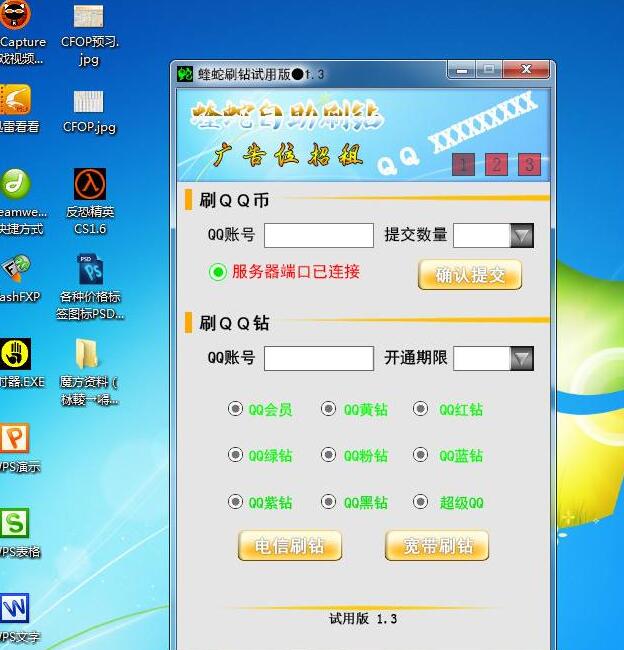Viewport: 624px width, 650px height.
Task: Close the 蝰蛇刷钻试用版 window
Action: click(x=526, y=70)
